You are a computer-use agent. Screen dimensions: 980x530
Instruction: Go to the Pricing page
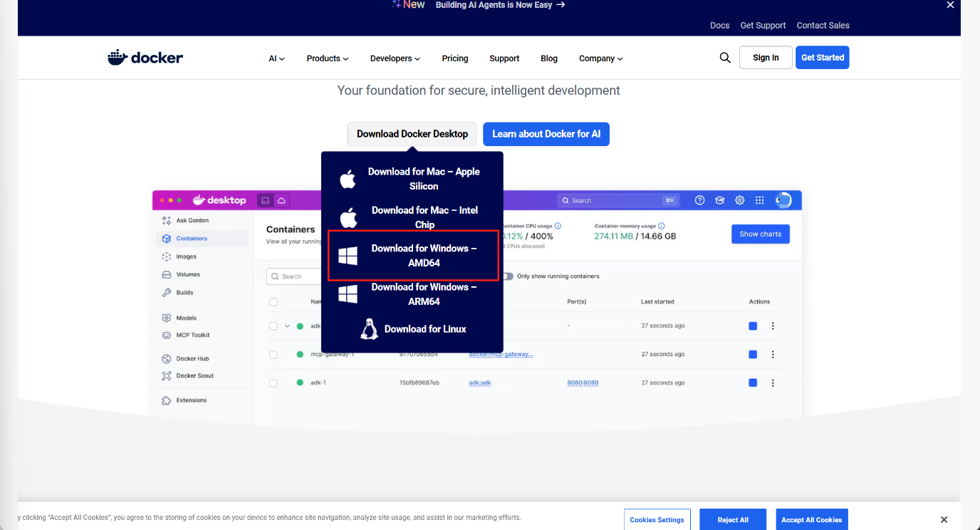tap(455, 58)
